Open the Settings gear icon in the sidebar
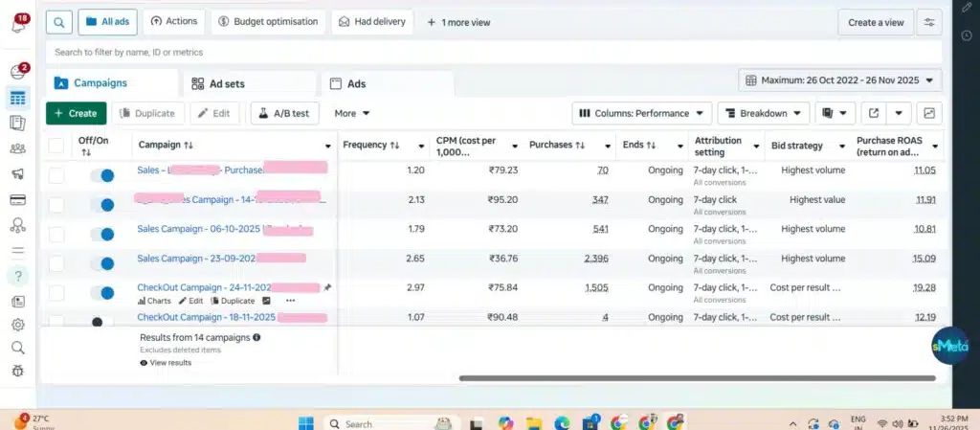Viewport: 980px width, 430px height. pos(18,325)
